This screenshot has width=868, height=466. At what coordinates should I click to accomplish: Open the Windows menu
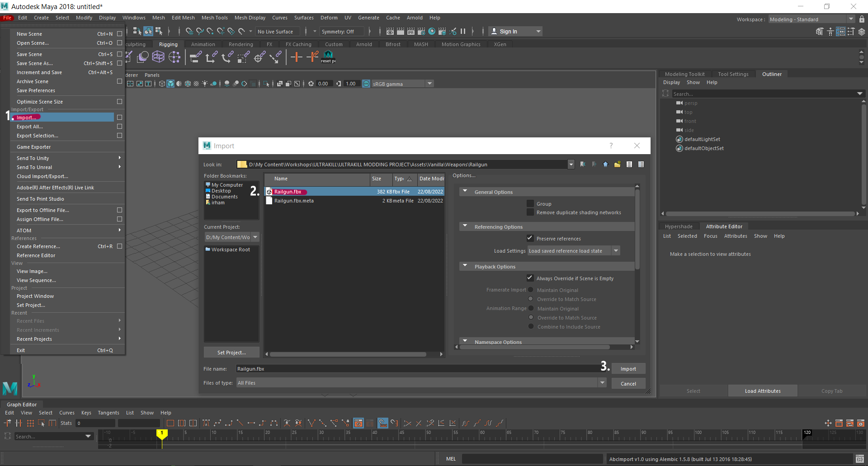pyautogui.click(x=134, y=18)
